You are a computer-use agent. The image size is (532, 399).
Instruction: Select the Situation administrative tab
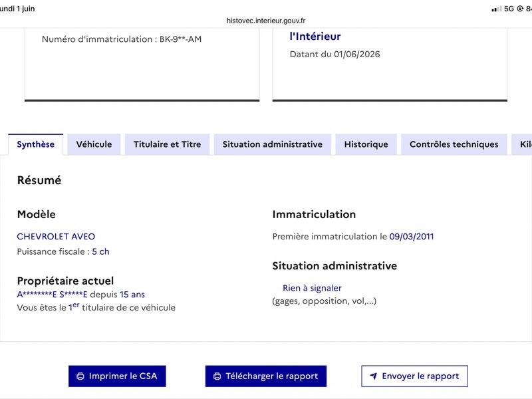[x=273, y=144]
